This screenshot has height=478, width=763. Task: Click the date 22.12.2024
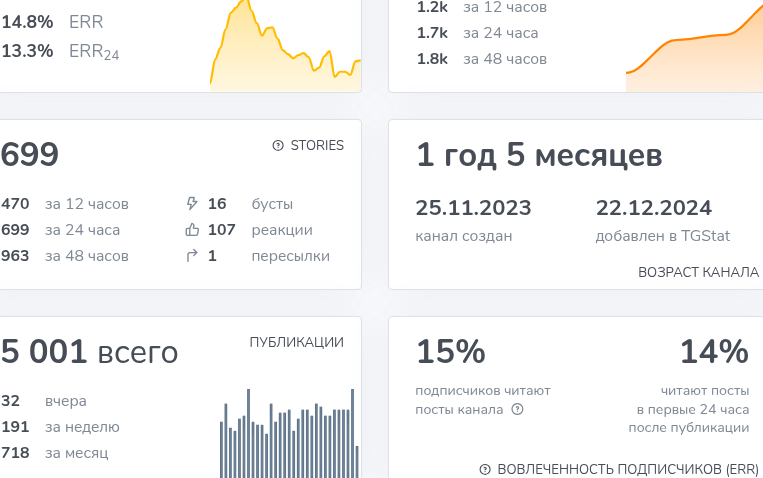(654, 208)
